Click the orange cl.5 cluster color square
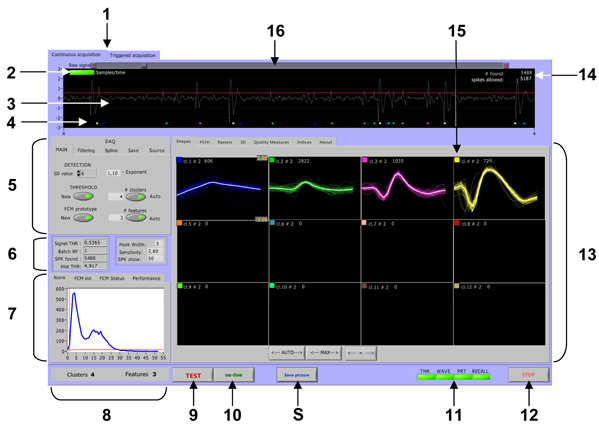Screen dimensions: 599x425 [180, 223]
